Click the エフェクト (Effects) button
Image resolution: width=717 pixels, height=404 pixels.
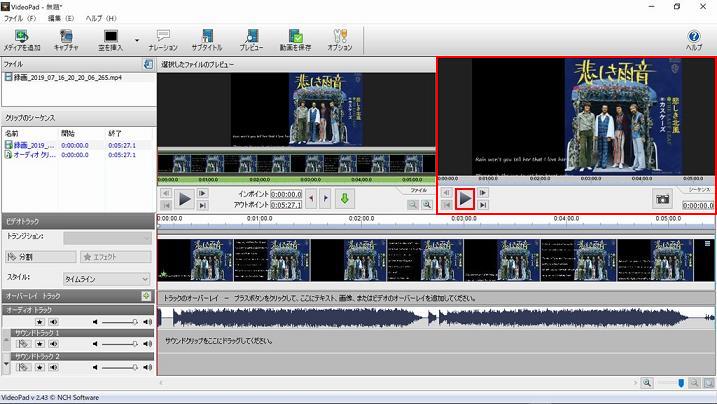116,257
